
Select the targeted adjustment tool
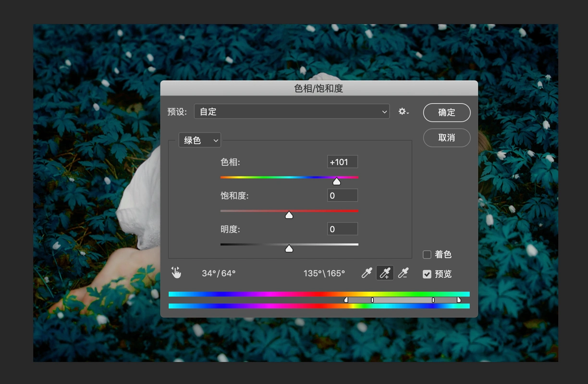(x=176, y=272)
